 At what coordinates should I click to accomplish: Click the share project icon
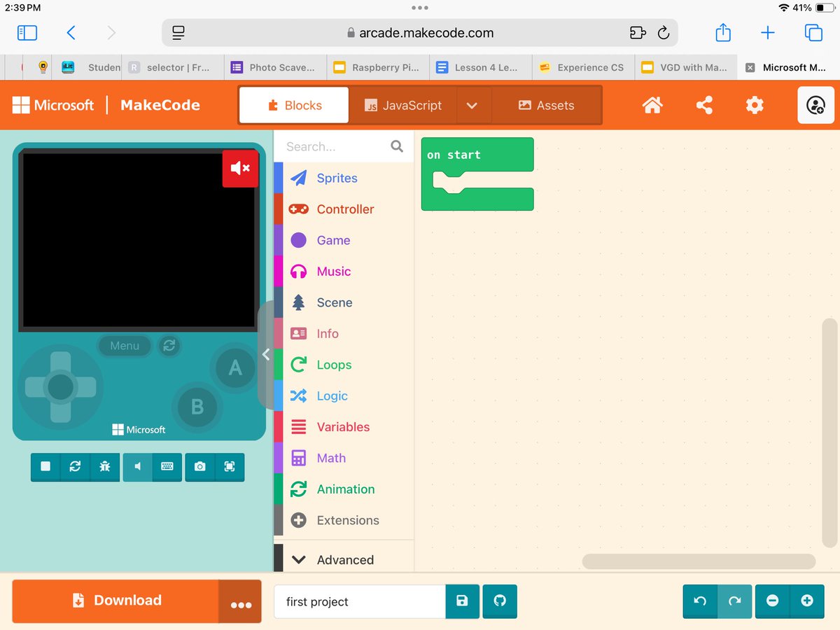[704, 106]
